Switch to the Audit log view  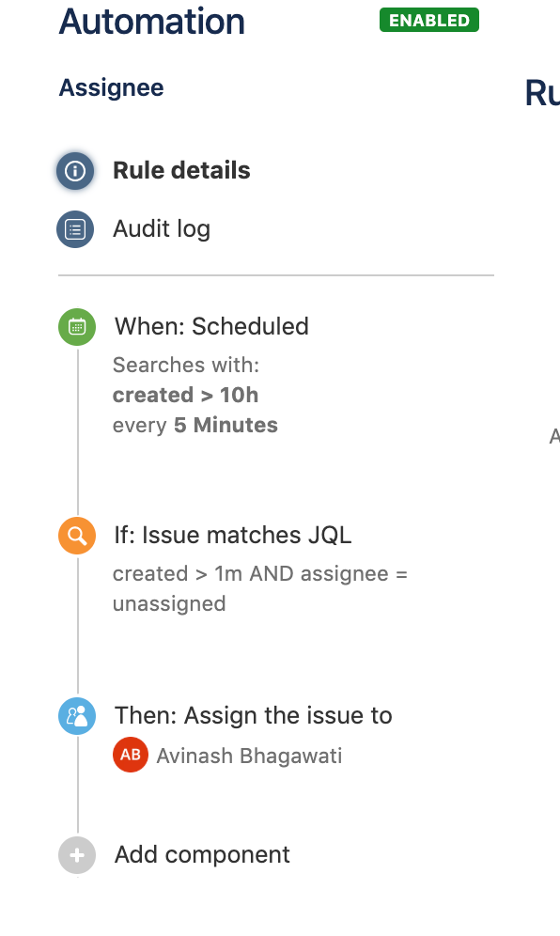[x=162, y=228]
